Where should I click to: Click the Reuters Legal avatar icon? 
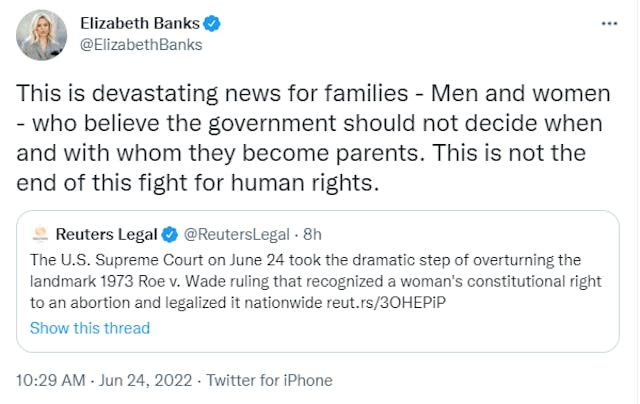tap(40, 235)
